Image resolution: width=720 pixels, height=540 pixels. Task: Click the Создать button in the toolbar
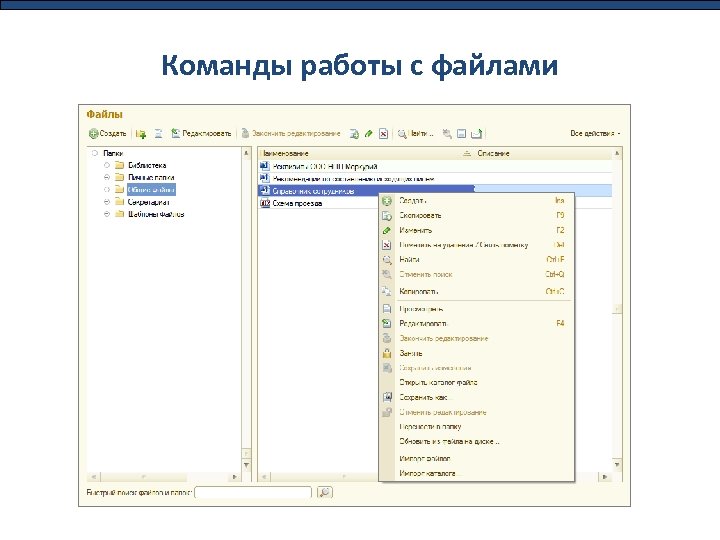[x=107, y=134]
